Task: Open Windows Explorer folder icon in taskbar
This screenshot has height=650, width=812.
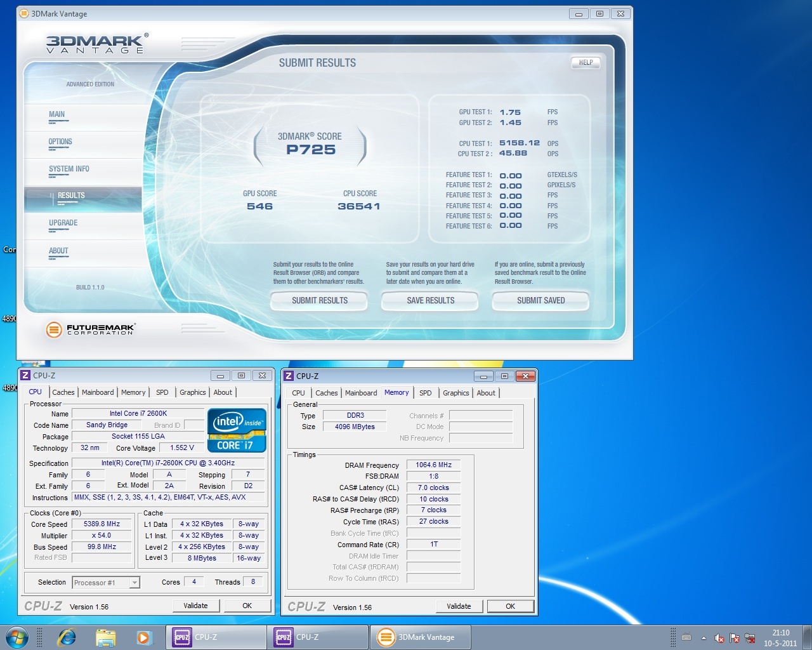Action: (x=106, y=637)
